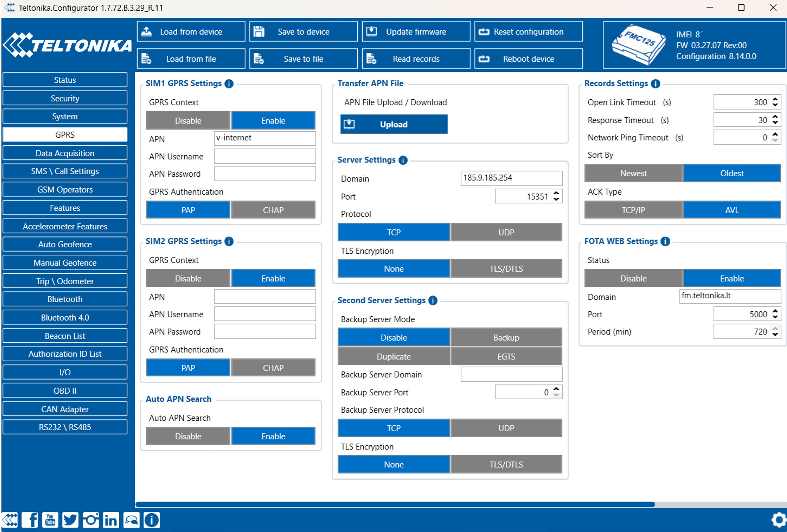This screenshot has width=787, height=532.
Task: Click SIM1 APN Username field
Action: click(x=265, y=156)
